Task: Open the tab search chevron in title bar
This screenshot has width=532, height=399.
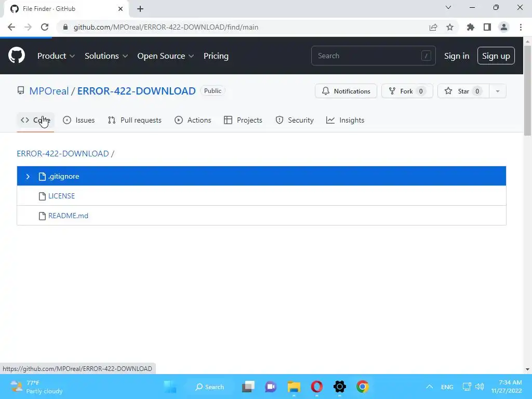Action: [x=448, y=7]
